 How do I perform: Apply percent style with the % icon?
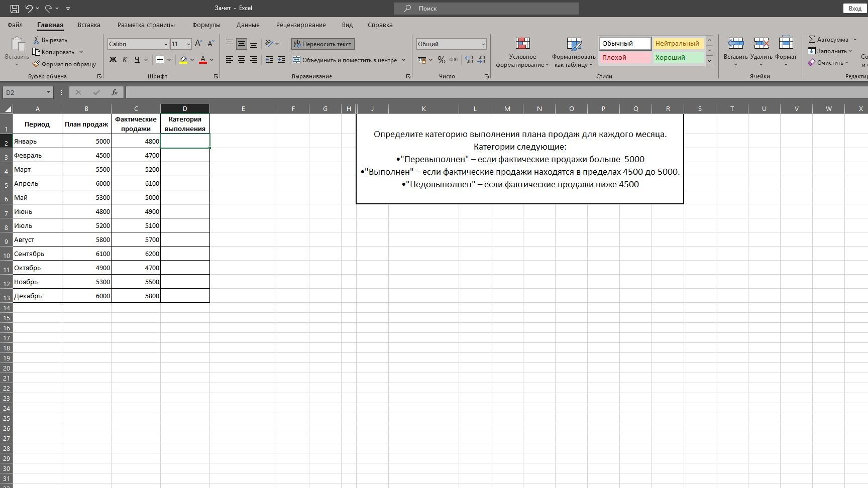(x=441, y=60)
